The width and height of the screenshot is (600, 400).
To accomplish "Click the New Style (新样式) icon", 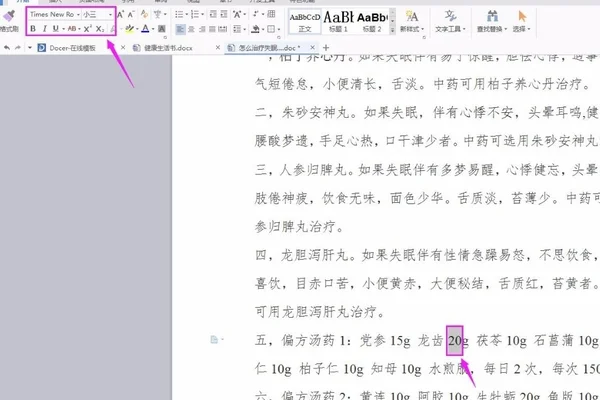I will (x=411, y=16).
